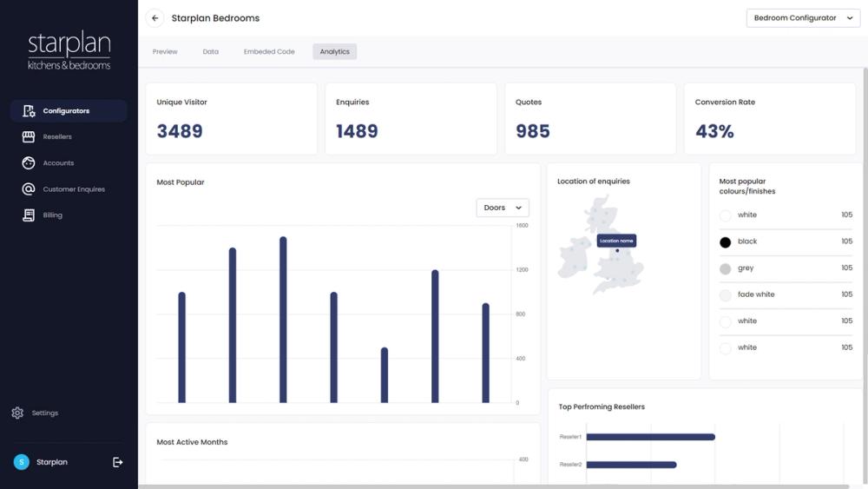Click the shortest bar in Most Popular chart
This screenshot has height=489, width=868.
(x=385, y=375)
